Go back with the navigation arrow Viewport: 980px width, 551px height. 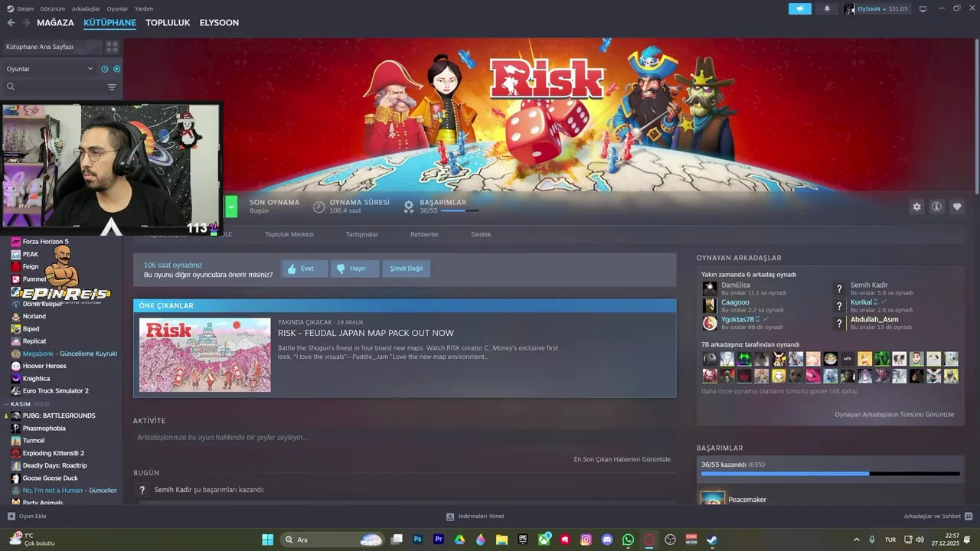11,23
